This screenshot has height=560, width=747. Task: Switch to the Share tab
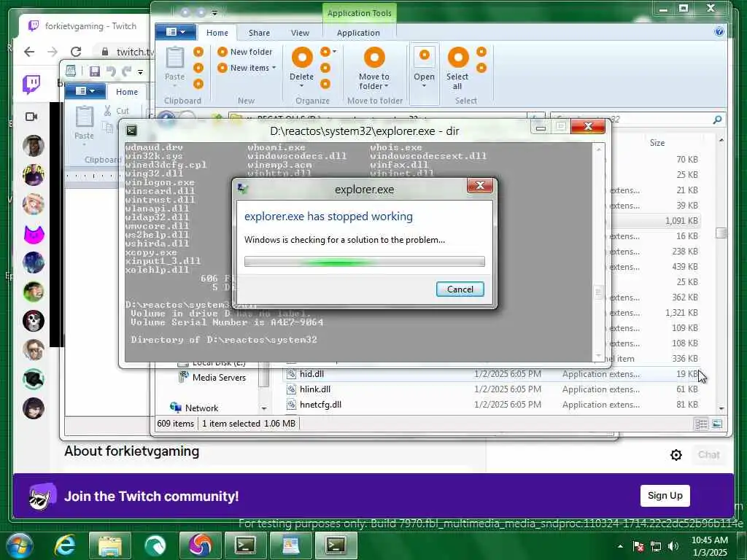(x=259, y=32)
